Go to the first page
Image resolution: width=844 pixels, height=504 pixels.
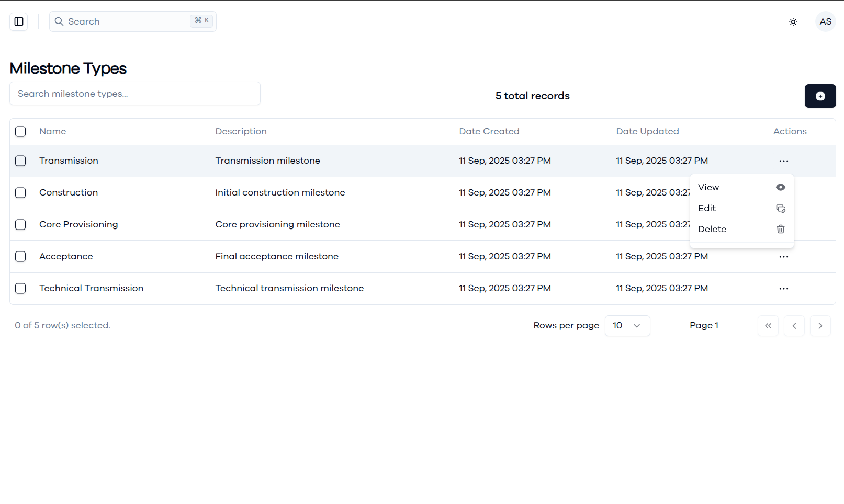point(768,326)
